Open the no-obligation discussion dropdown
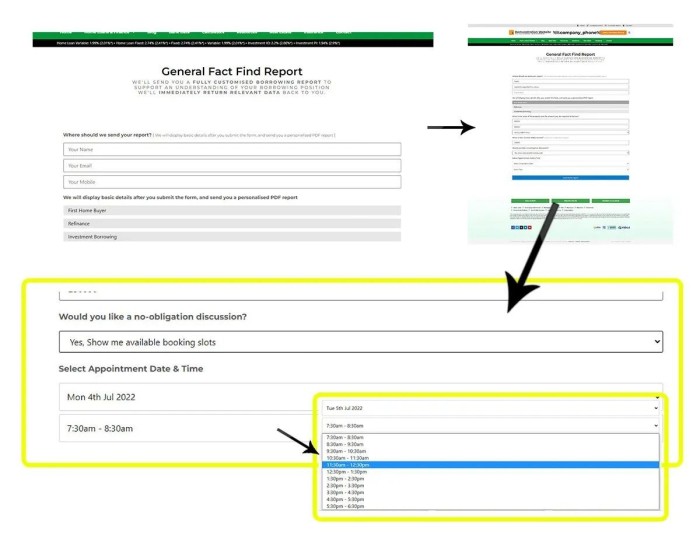Screen dimensions: 700x546 pos(360,342)
